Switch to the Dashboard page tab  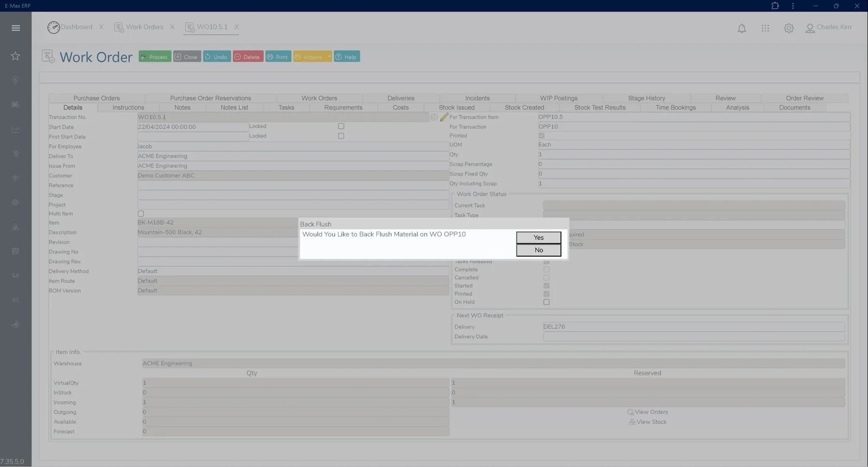tap(70, 27)
